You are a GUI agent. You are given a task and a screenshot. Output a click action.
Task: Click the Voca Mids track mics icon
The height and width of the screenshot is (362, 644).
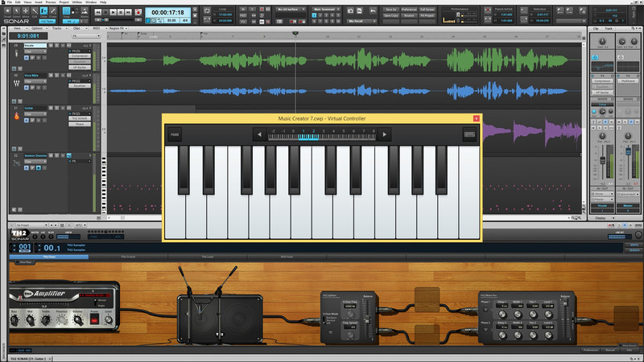pos(16,84)
